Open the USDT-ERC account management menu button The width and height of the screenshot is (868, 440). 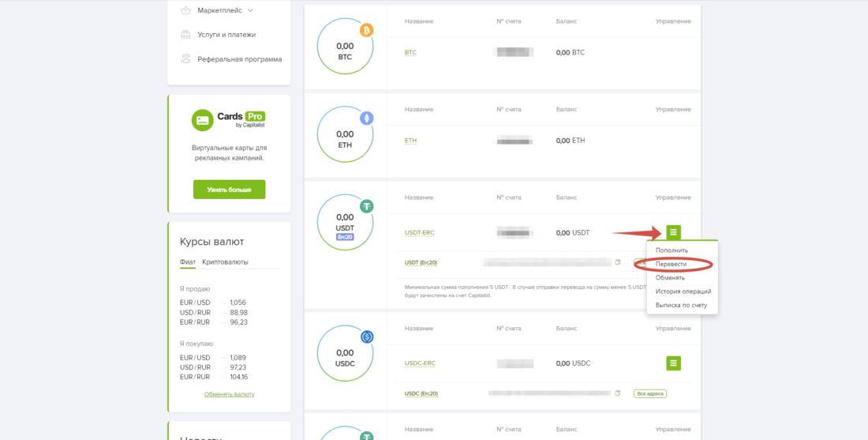pos(673,232)
